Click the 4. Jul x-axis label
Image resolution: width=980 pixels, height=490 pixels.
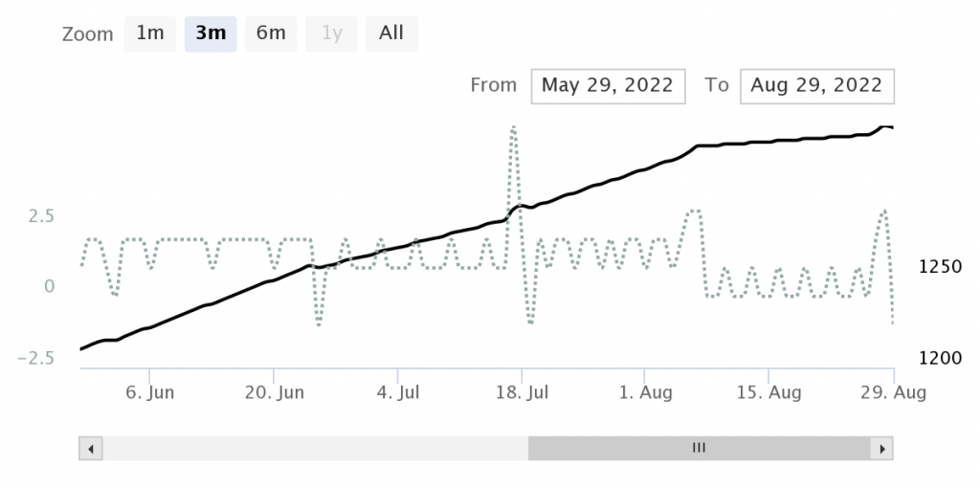(398, 392)
